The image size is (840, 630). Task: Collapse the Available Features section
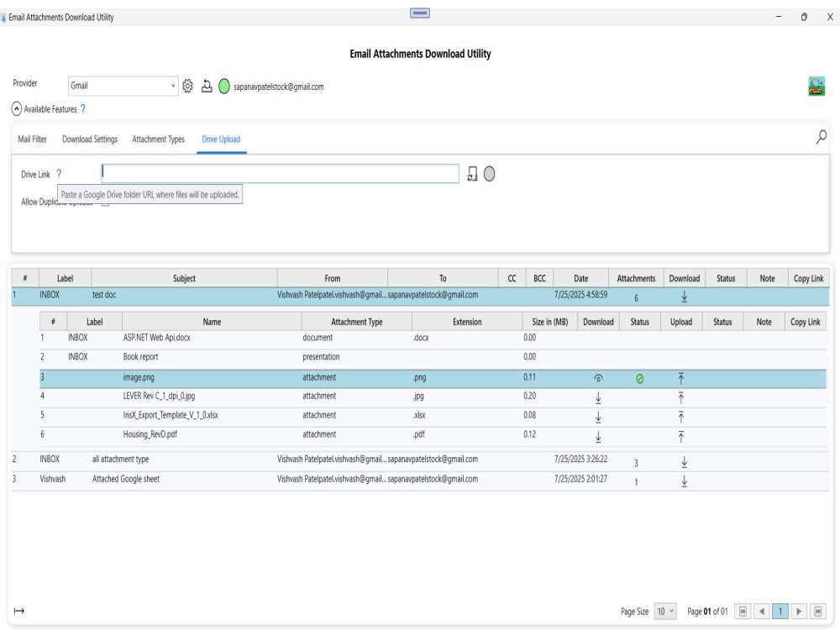pos(17,109)
